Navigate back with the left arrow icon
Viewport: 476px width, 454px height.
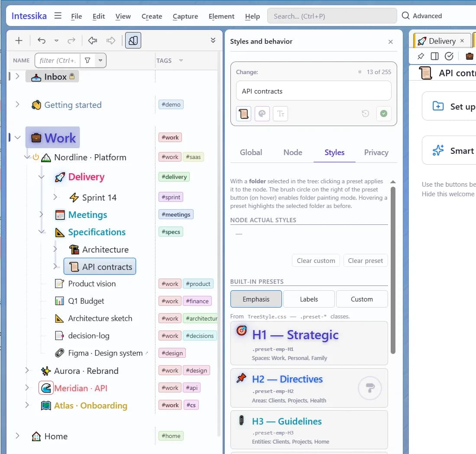[93, 40]
